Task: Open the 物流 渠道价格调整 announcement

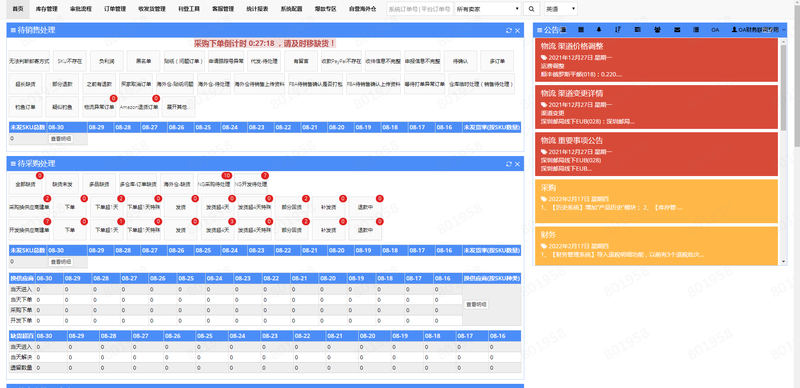Action: [656, 60]
